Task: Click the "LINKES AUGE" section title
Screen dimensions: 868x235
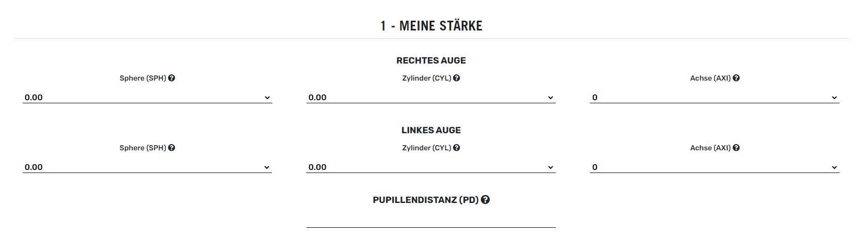Action: pyautogui.click(x=431, y=130)
